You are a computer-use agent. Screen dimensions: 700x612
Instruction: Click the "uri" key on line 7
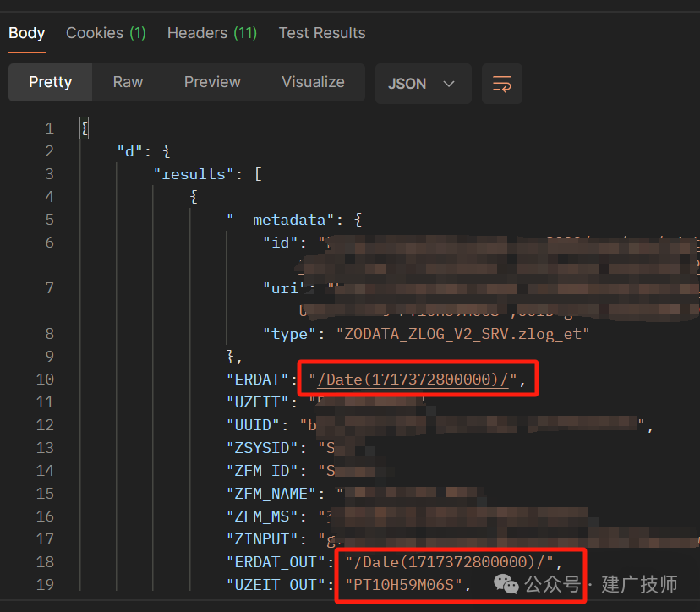tap(284, 288)
